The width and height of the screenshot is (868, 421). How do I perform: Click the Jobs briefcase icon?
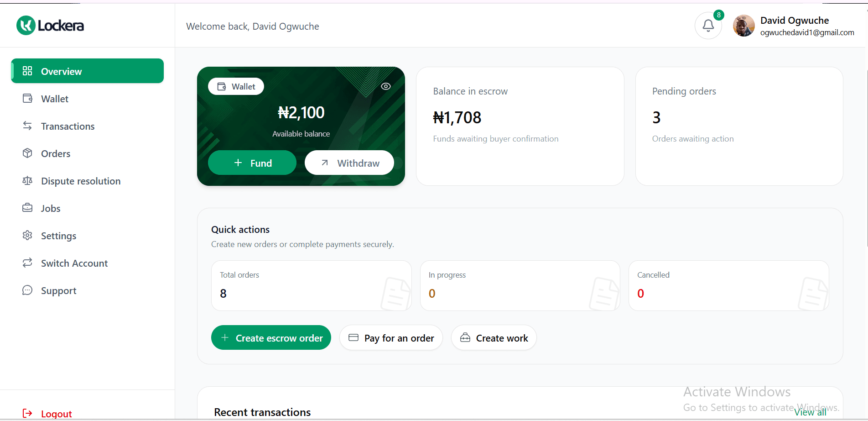(x=27, y=208)
